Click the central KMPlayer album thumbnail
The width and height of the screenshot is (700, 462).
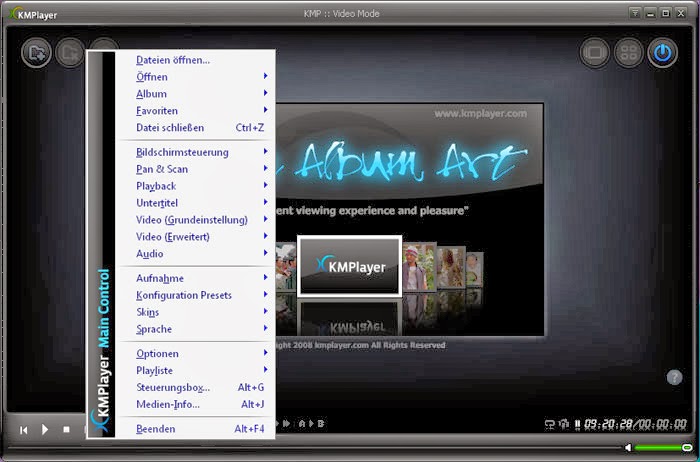[350, 266]
